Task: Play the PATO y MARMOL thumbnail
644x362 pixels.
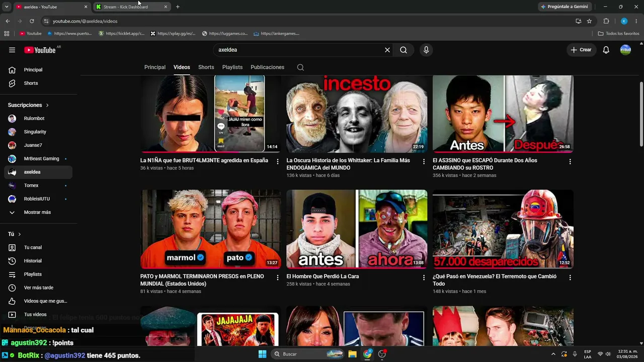Action: [x=211, y=229]
